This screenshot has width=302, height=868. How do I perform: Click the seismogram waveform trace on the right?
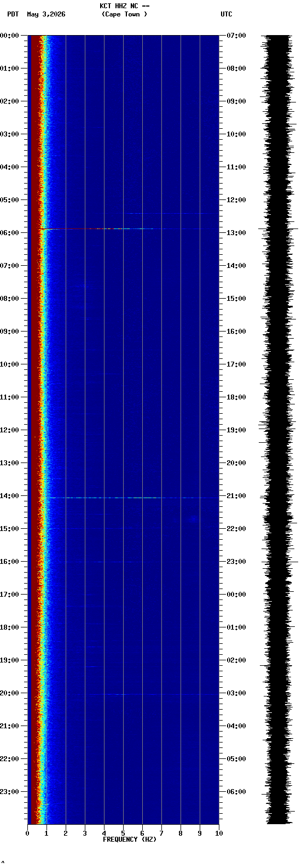[x=278, y=430]
